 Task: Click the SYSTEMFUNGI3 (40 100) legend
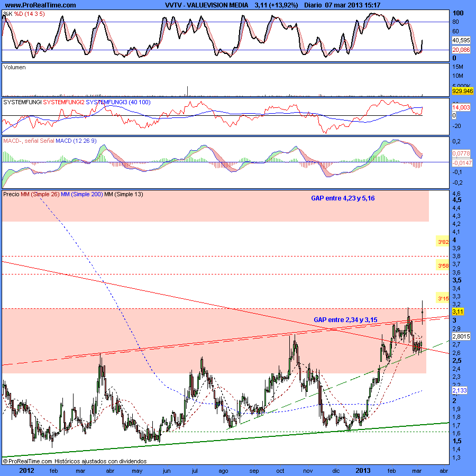[118, 102]
